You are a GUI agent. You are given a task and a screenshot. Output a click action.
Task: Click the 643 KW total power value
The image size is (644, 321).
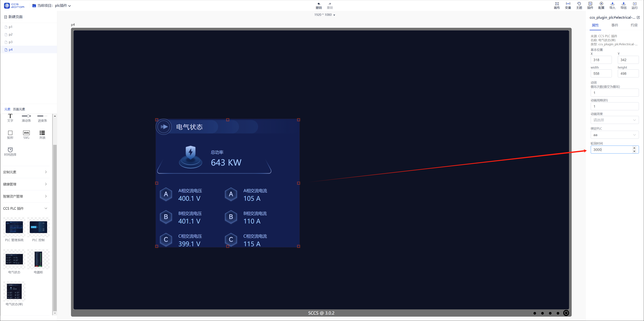(x=226, y=163)
